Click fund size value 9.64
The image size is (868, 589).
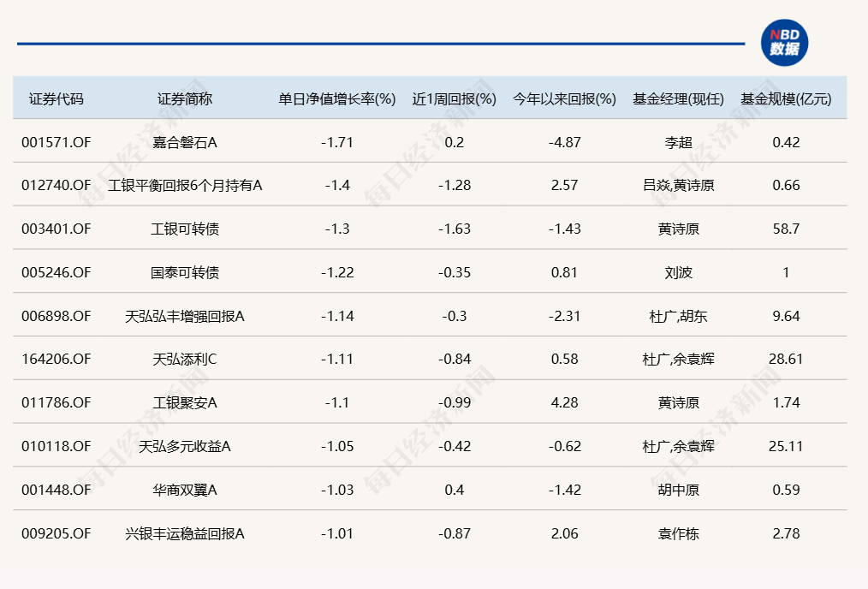(x=786, y=316)
